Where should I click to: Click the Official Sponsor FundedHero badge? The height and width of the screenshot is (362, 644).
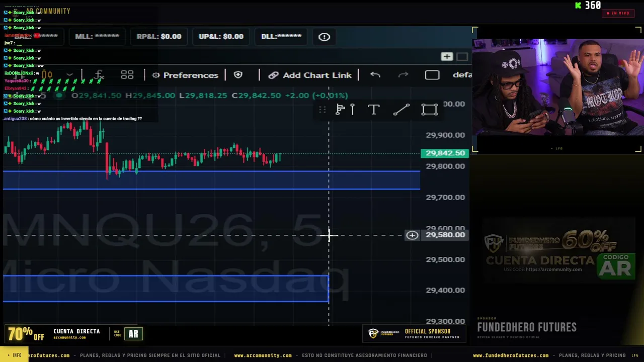click(x=414, y=334)
